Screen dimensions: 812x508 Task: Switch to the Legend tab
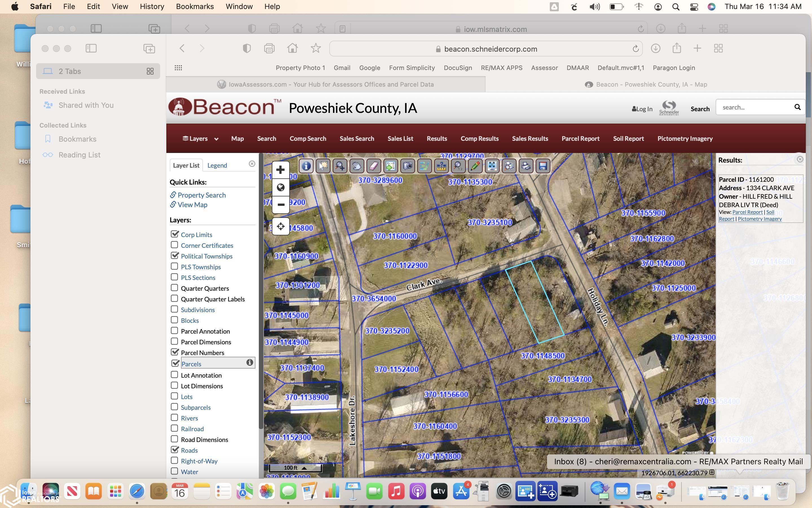[x=217, y=165]
